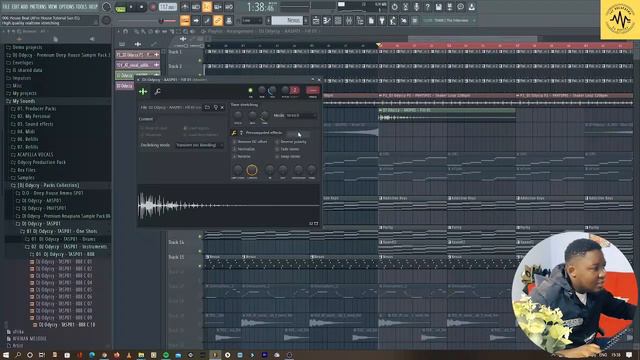Click the highlighted orange icon in top toolbar row
Image resolution: width=640 pixels, height=360 pixels.
click(x=207, y=7)
